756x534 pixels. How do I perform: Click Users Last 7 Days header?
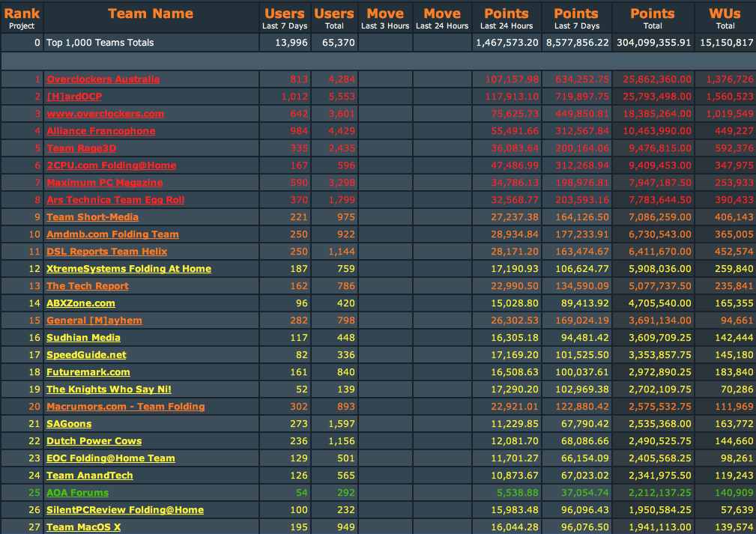285,18
